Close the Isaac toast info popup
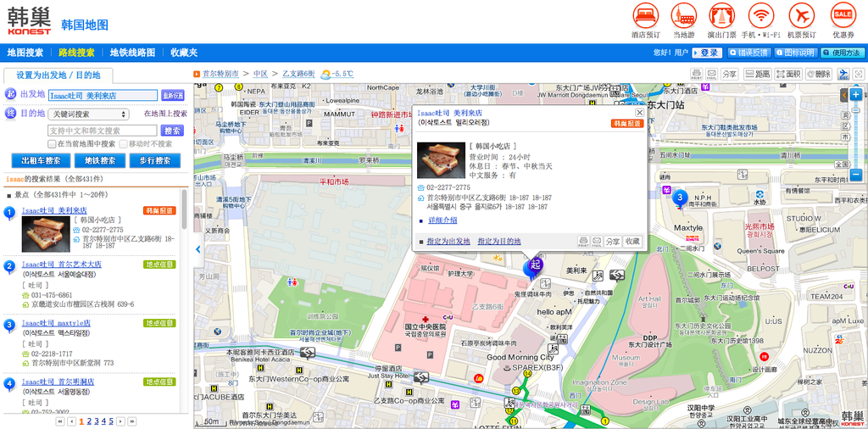 (x=639, y=113)
